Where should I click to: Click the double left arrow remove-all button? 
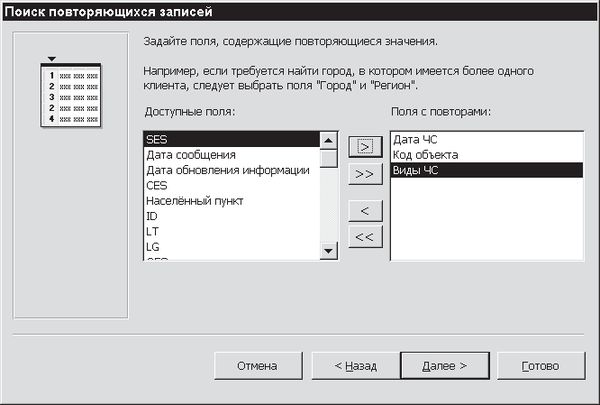click(x=365, y=236)
